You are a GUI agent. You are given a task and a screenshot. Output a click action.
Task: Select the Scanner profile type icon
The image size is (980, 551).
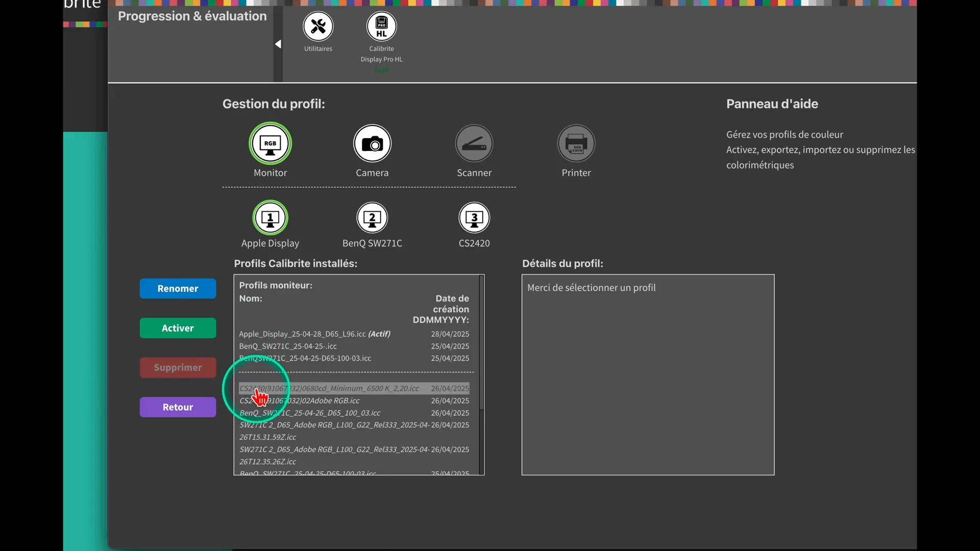[x=474, y=144]
